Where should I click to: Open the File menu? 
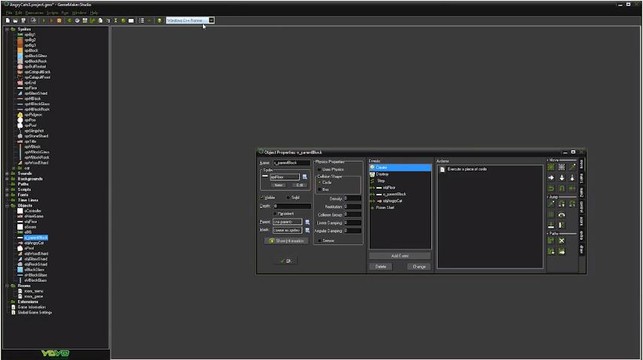click(x=9, y=13)
